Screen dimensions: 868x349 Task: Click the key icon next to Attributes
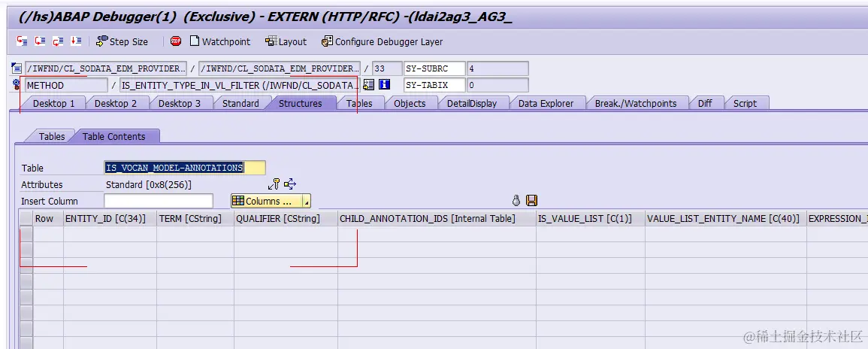coord(274,184)
